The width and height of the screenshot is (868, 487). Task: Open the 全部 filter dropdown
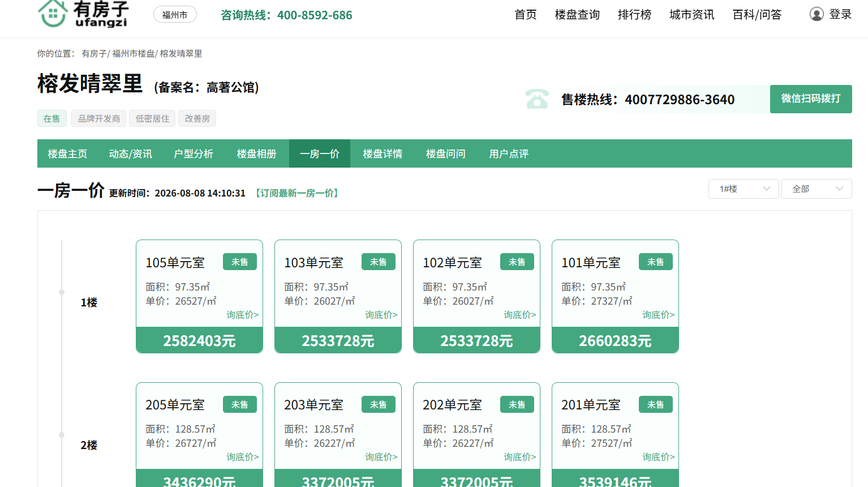coord(817,189)
